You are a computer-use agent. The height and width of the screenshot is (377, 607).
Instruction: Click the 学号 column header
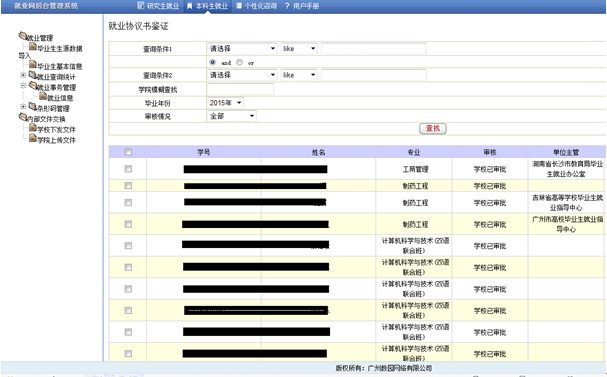pyautogui.click(x=204, y=152)
